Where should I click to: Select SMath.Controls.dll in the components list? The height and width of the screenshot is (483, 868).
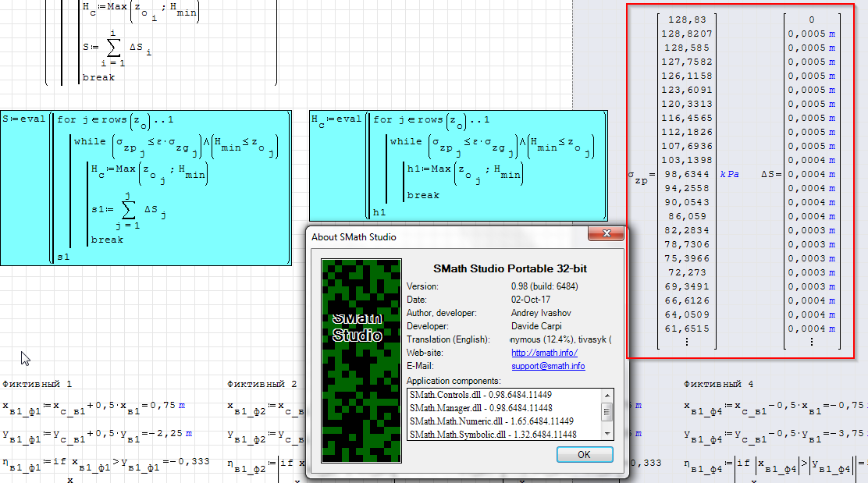pos(481,396)
